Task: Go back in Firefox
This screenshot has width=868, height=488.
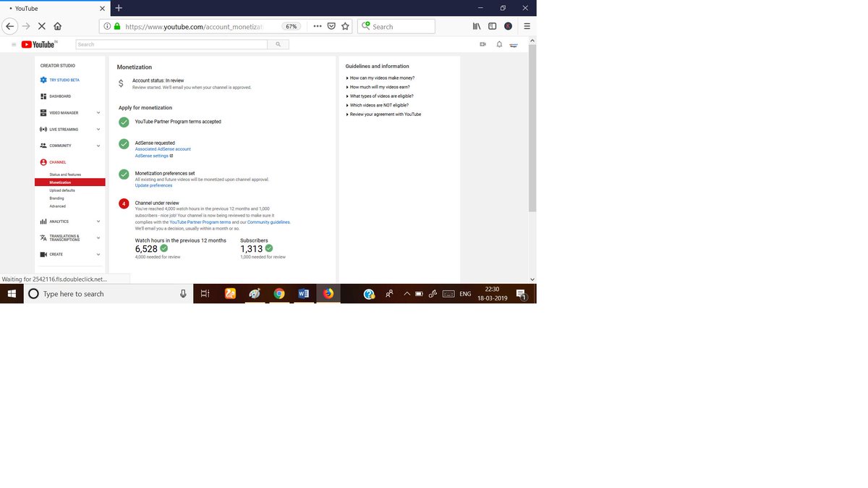Action: click(9, 26)
